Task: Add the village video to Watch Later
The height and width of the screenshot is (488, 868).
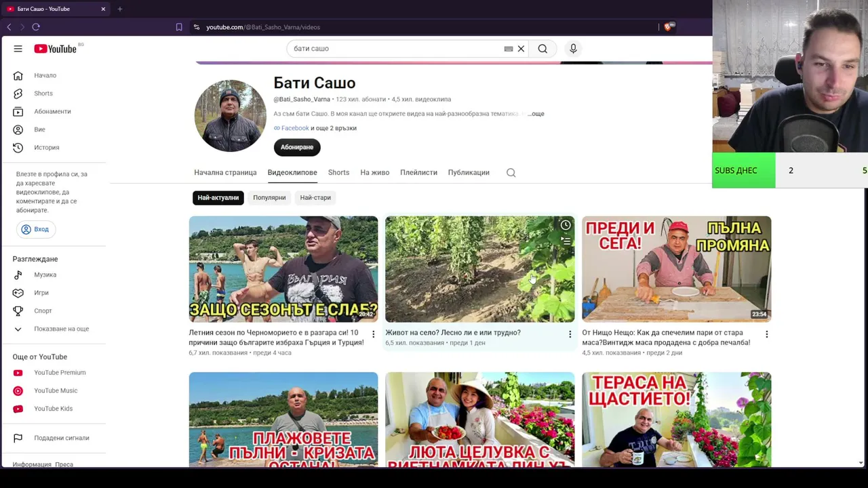Action: pyautogui.click(x=566, y=225)
